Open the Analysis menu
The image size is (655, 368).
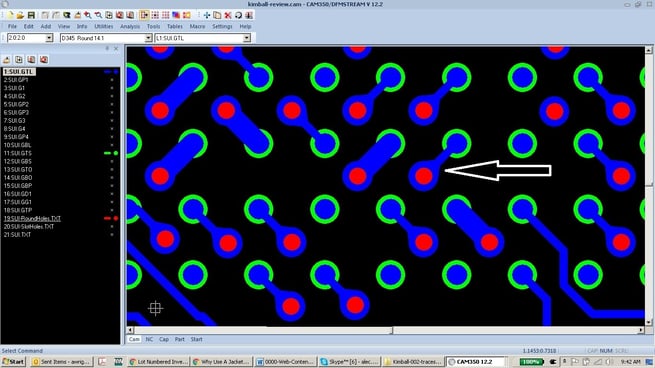[x=130, y=26]
